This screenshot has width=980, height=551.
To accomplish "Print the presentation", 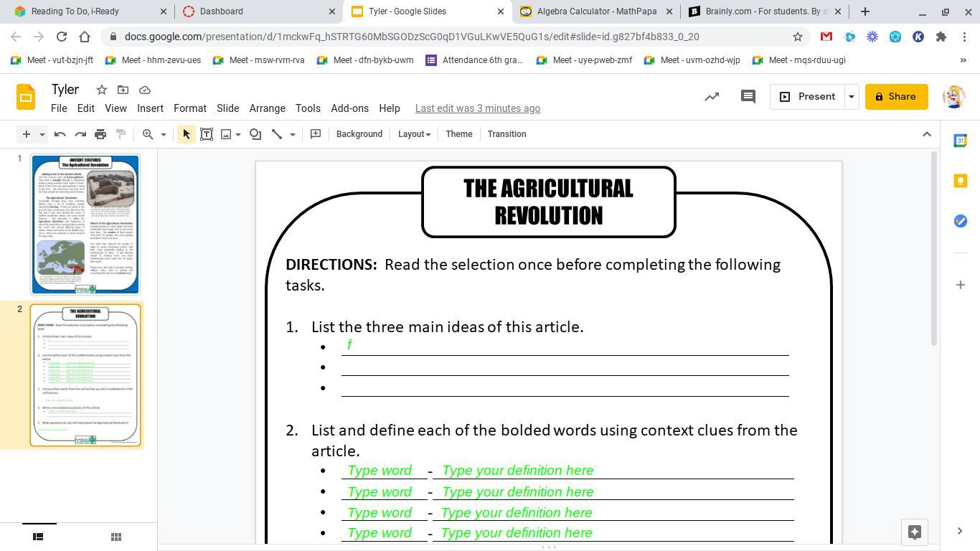I will pos(100,134).
